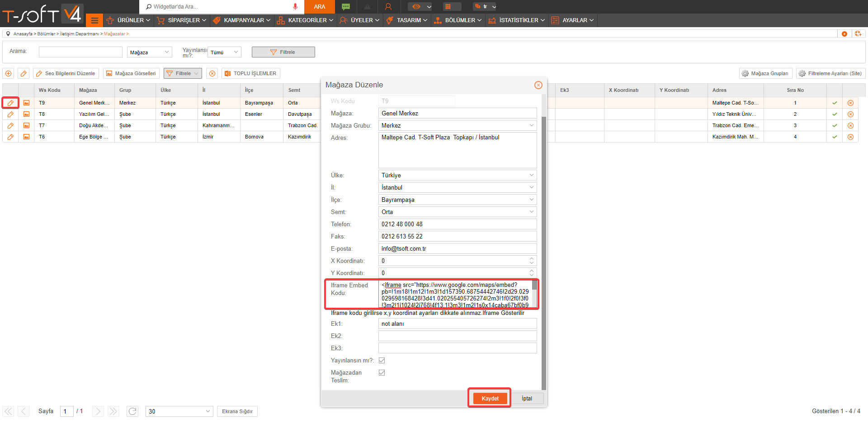
Task: Focus the Arama text field
Action: (80, 52)
